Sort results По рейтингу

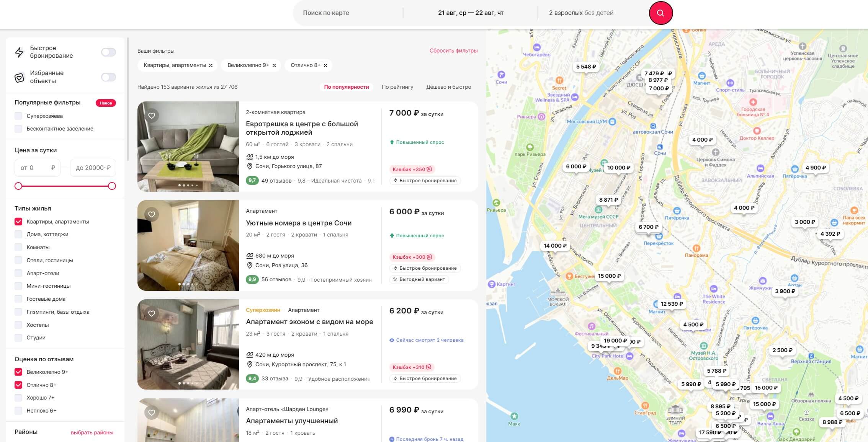pos(397,87)
